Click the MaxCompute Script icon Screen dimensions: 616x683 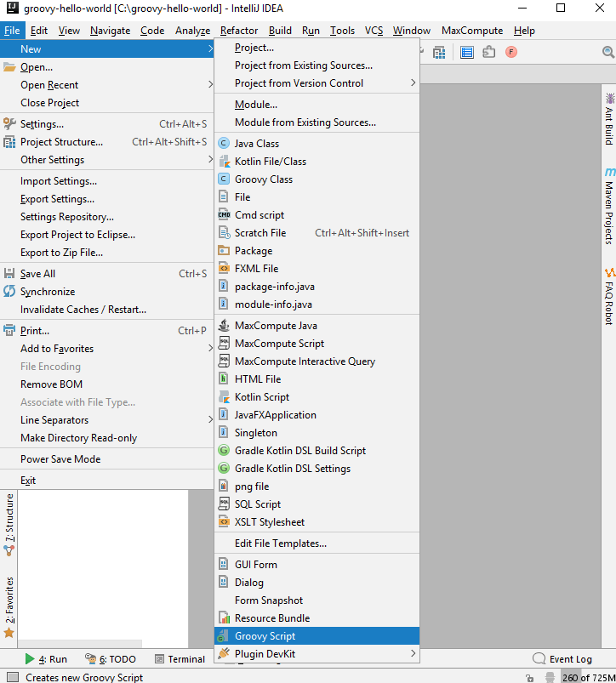tap(224, 344)
